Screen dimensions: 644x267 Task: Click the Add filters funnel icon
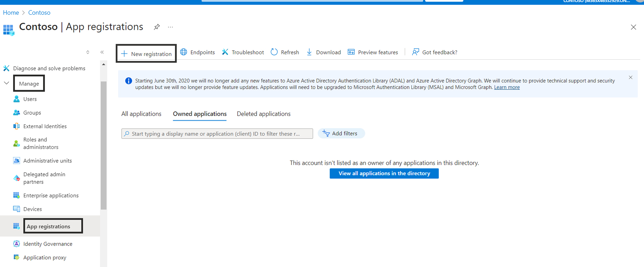(x=326, y=133)
